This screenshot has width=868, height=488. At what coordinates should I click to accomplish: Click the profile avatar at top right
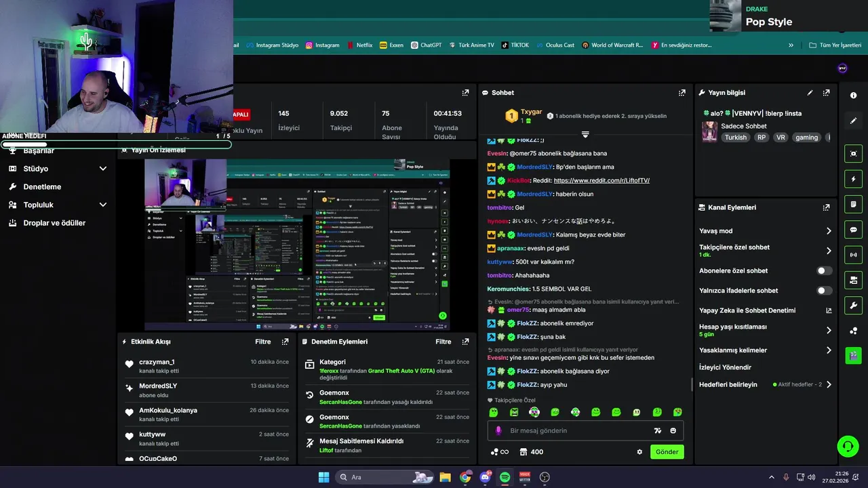coord(842,68)
